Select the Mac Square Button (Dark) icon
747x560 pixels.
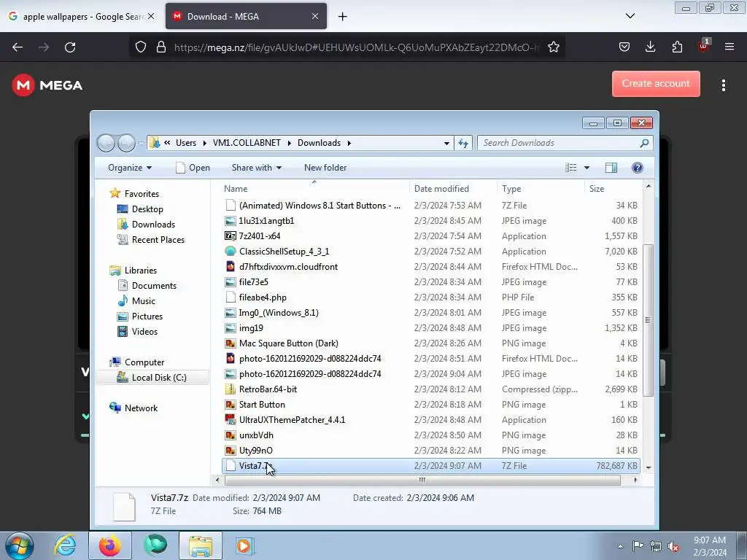[x=230, y=343]
